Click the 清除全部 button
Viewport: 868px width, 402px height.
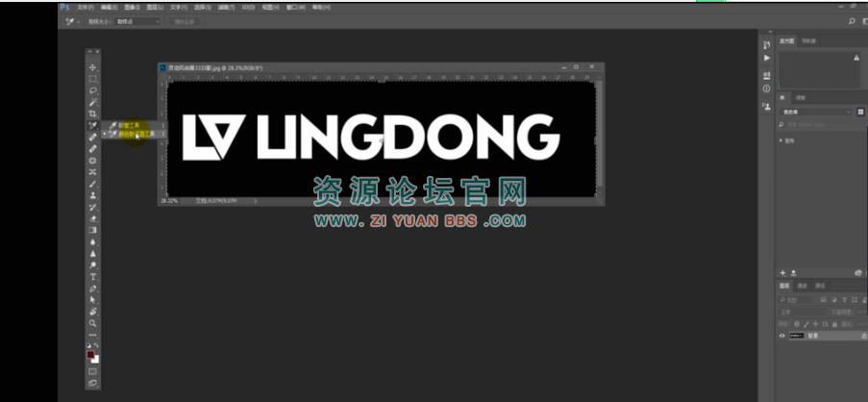(x=185, y=21)
